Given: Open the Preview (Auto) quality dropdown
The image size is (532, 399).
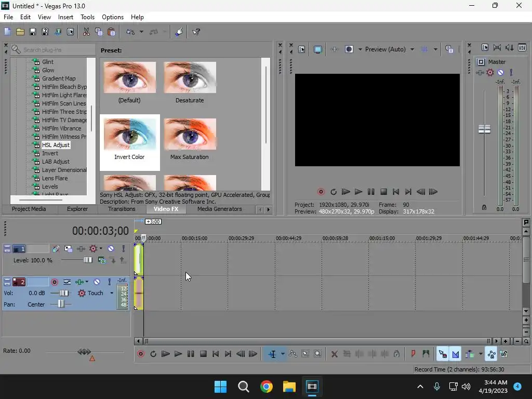Looking at the screenshot, I should pos(412,49).
